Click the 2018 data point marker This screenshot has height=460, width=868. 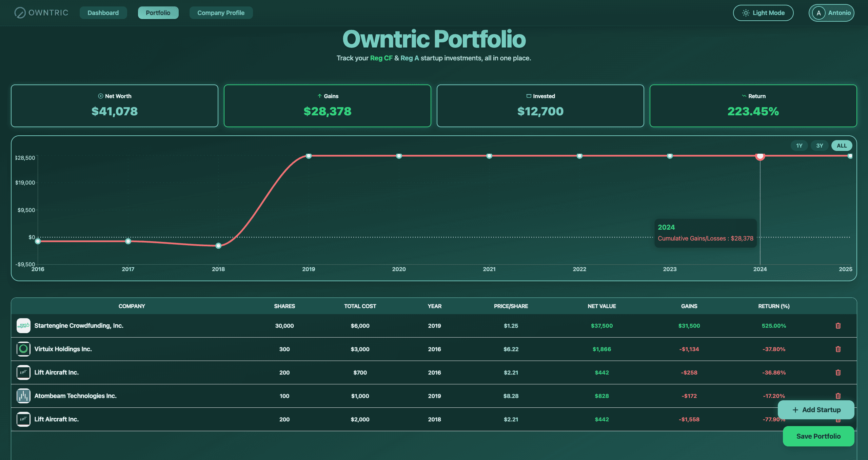[x=218, y=245]
